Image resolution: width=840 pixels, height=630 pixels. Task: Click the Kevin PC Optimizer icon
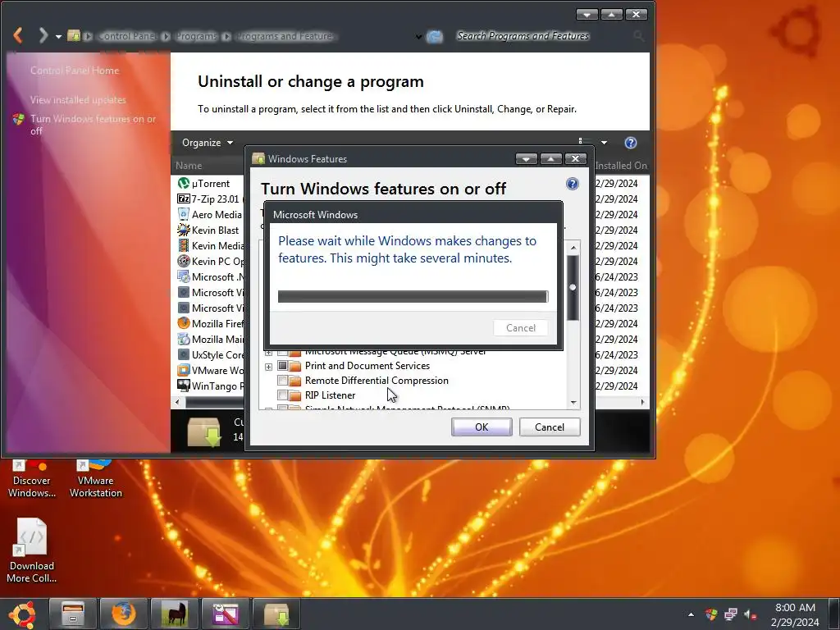183,261
